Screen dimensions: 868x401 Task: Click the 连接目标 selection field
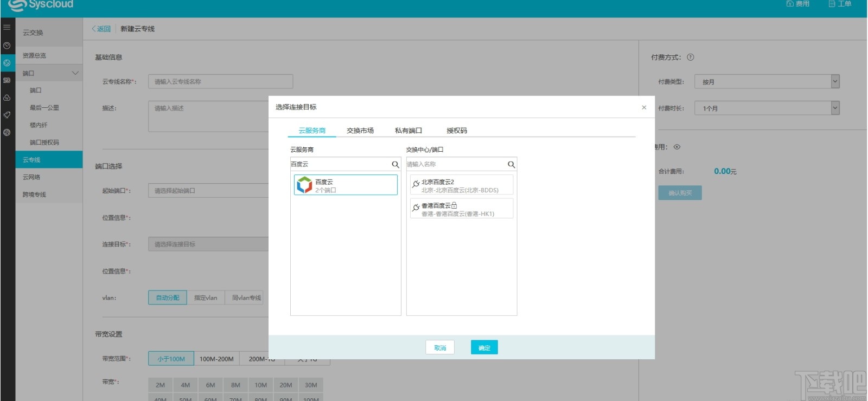click(208, 244)
